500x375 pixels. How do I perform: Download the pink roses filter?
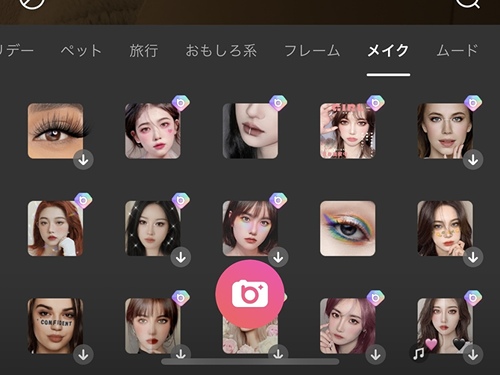tap(278, 354)
